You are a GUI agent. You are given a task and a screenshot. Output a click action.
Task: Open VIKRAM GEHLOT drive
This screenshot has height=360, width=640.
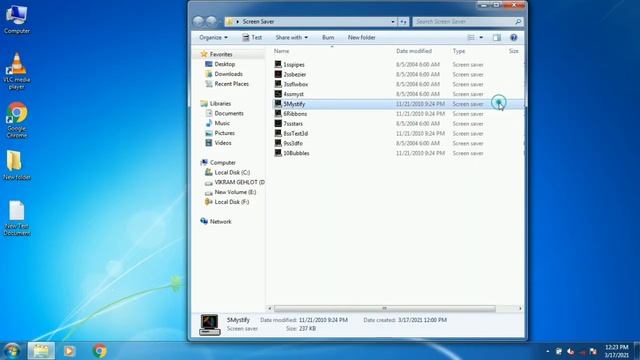(239, 182)
